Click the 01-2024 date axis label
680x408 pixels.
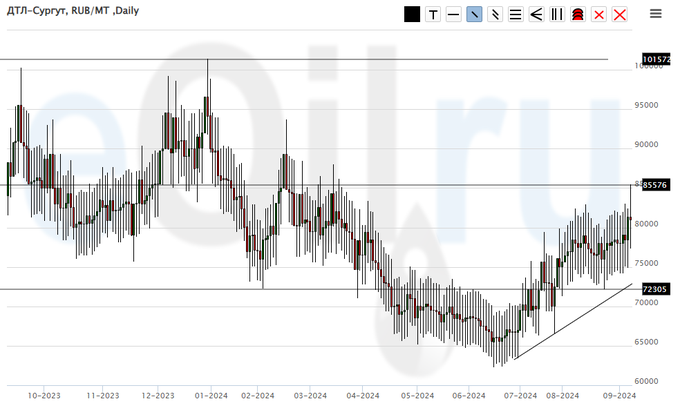pos(209,395)
